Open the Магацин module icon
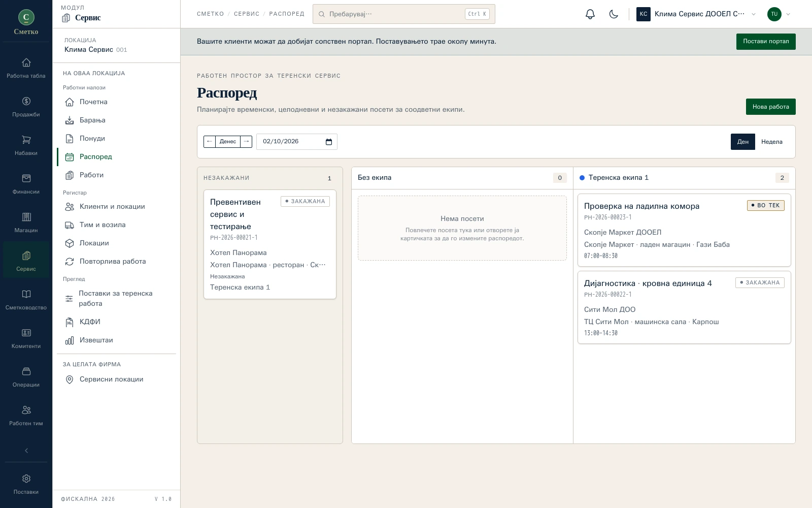 click(26, 223)
